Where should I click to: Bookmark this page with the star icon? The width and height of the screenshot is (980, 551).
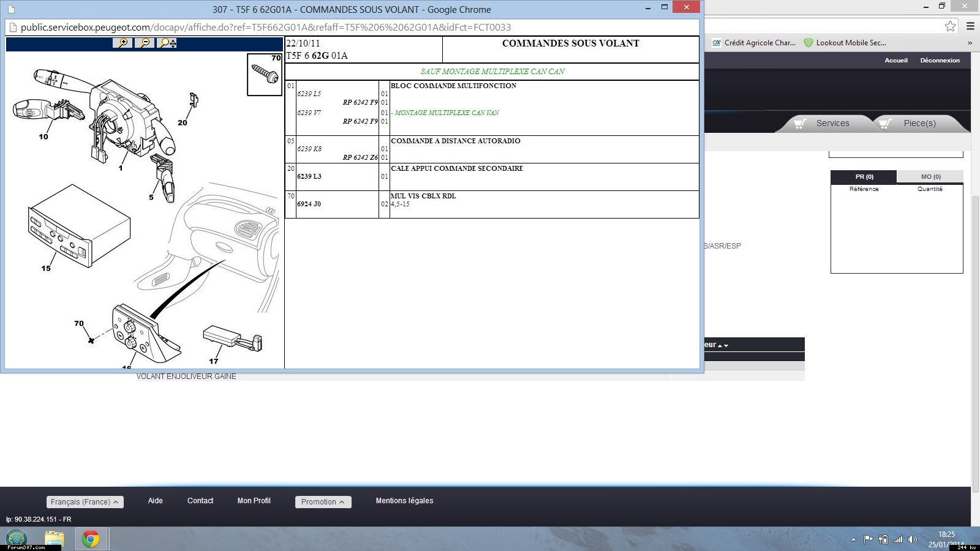950,26
